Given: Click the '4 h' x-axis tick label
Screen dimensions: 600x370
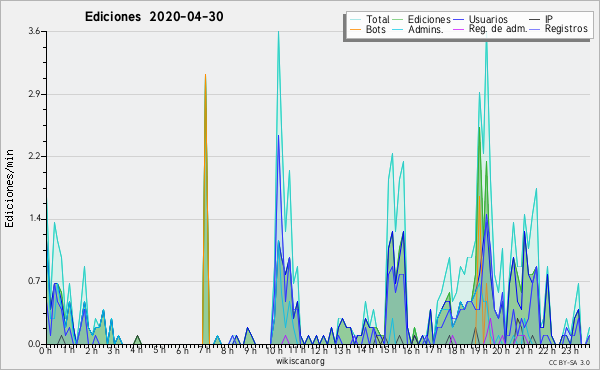Looking at the screenshot, I should tap(136, 351).
